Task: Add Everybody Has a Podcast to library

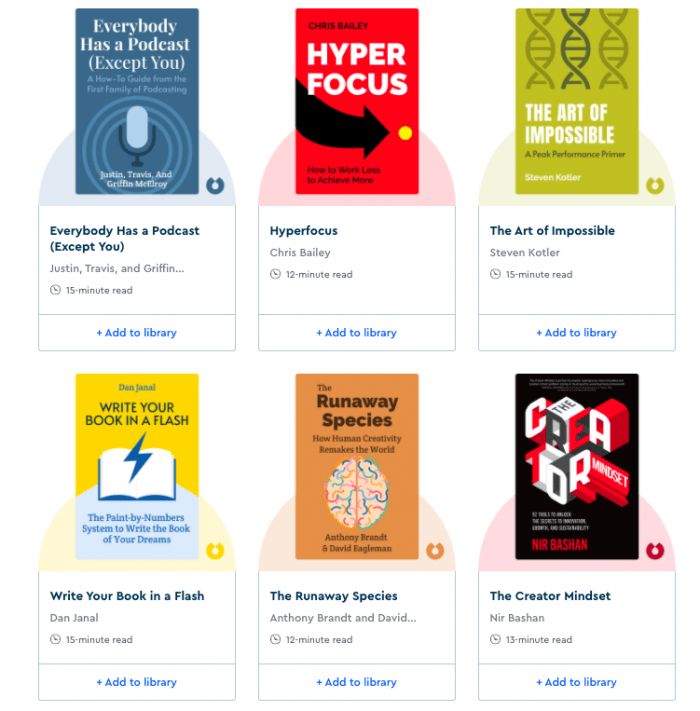Action: point(136,333)
